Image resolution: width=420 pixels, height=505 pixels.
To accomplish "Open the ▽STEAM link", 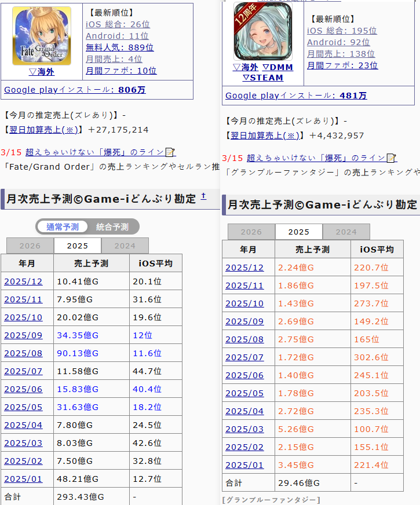I will click(263, 78).
